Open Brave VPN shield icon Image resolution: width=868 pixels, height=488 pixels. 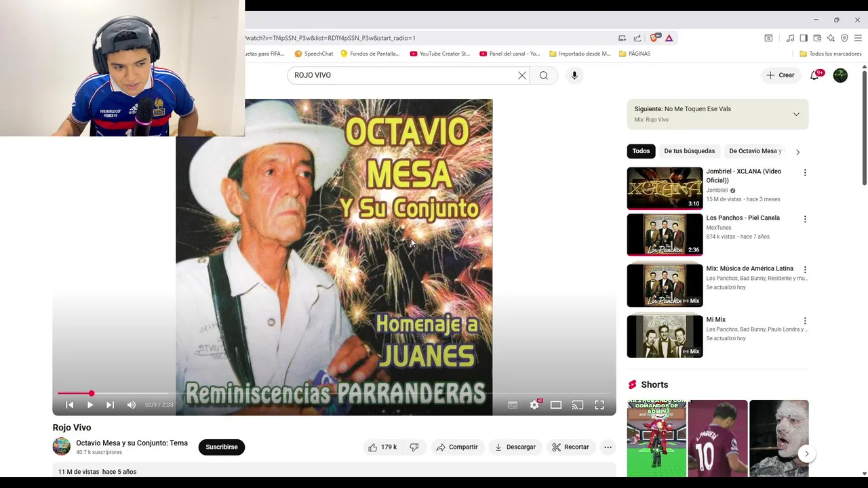click(844, 38)
